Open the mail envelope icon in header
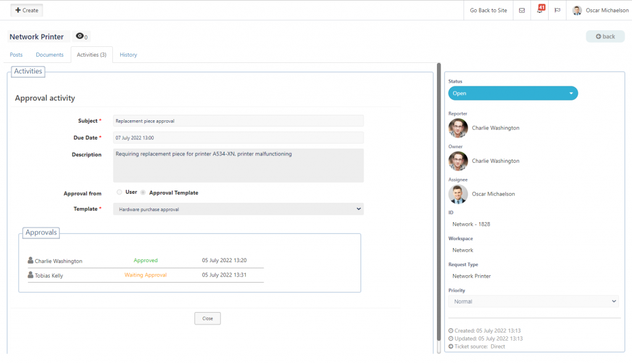Screen dimensions: 632x364 522,10
